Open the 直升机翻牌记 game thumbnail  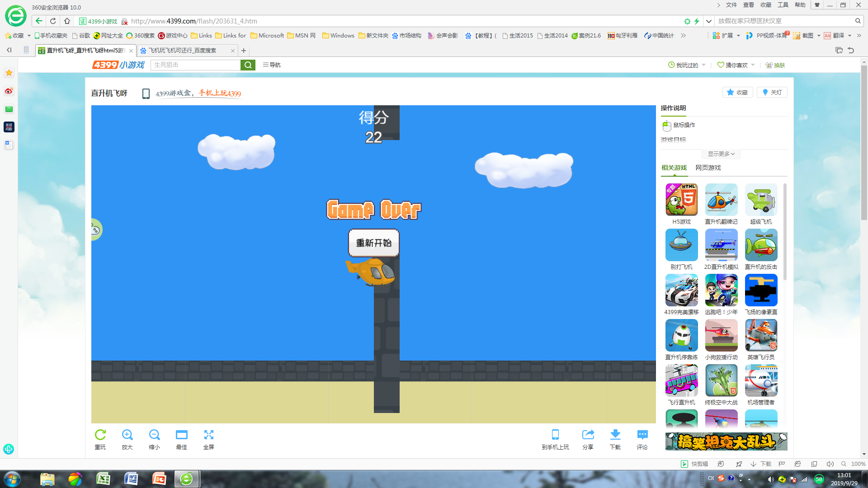pos(721,200)
